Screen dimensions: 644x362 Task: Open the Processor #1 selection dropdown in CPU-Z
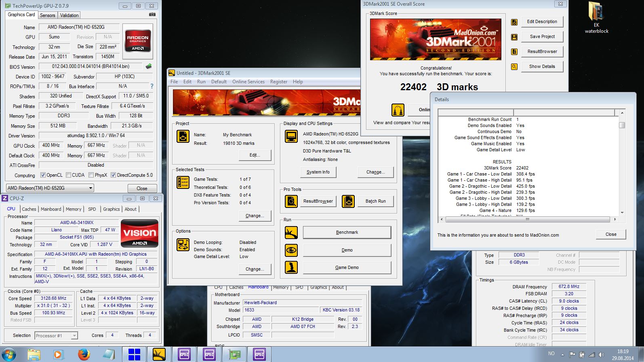[56, 336]
